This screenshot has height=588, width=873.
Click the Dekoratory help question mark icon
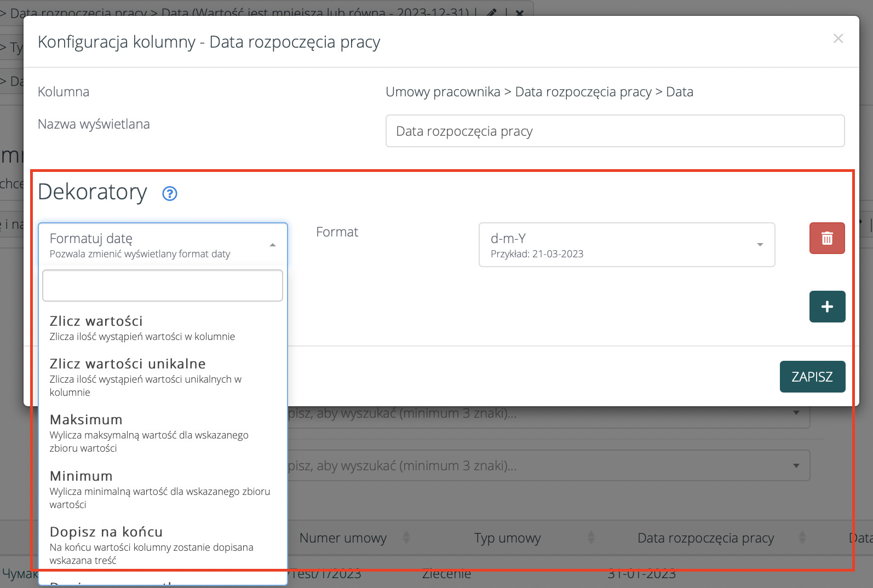[x=170, y=193]
